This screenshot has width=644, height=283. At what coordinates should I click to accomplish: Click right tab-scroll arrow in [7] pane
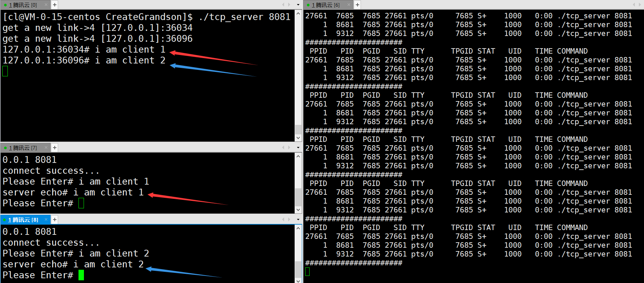[289, 148]
